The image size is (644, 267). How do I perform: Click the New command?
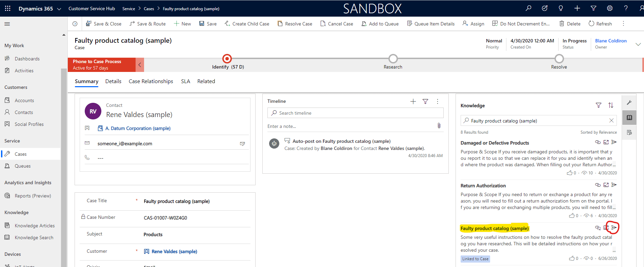click(x=182, y=24)
